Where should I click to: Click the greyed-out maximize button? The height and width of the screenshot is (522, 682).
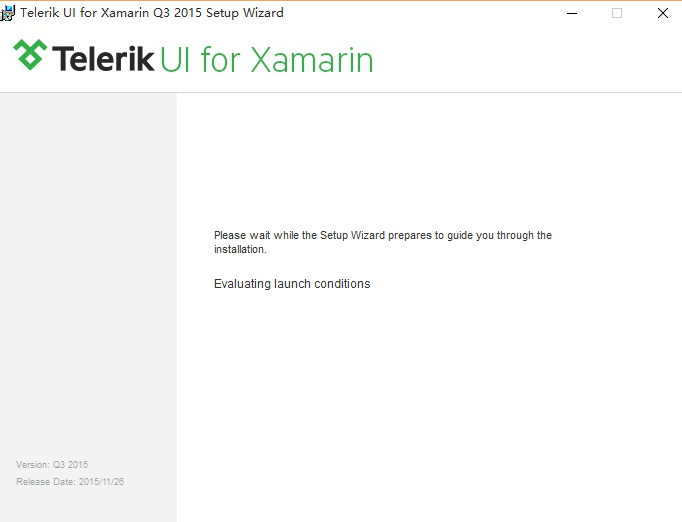pyautogui.click(x=617, y=13)
